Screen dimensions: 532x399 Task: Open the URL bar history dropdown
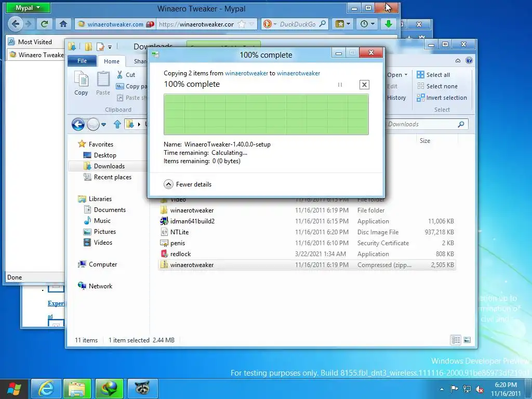[251, 24]
